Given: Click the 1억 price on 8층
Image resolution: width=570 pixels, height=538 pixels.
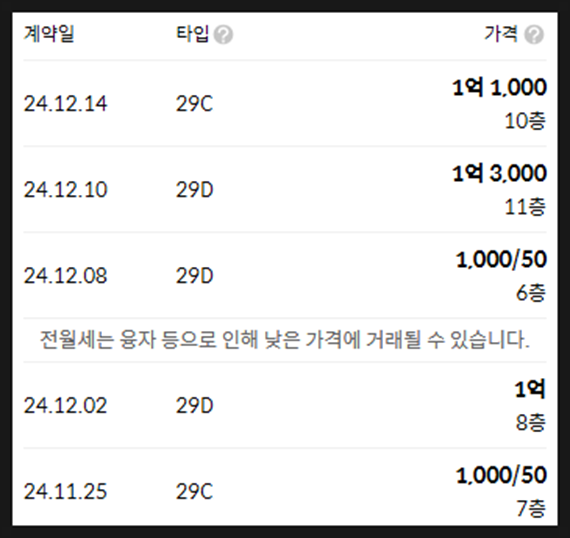Looking at the screenshot, I should [530, 389].
